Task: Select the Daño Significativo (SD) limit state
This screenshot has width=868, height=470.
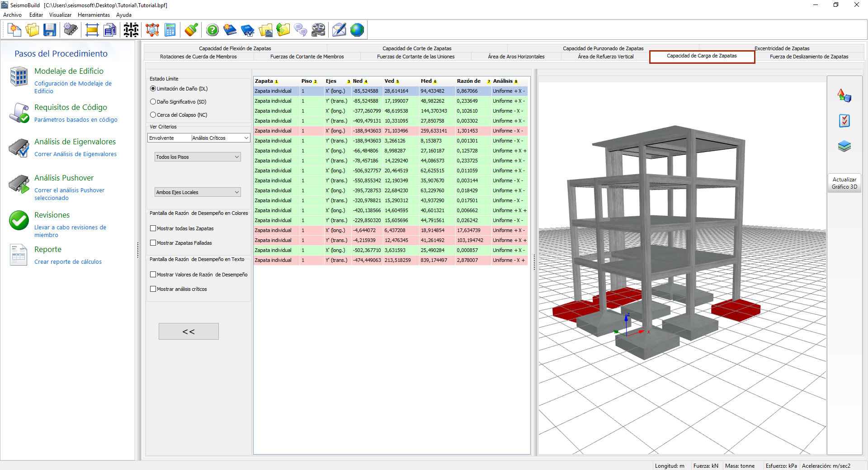Action: [153, 102]
